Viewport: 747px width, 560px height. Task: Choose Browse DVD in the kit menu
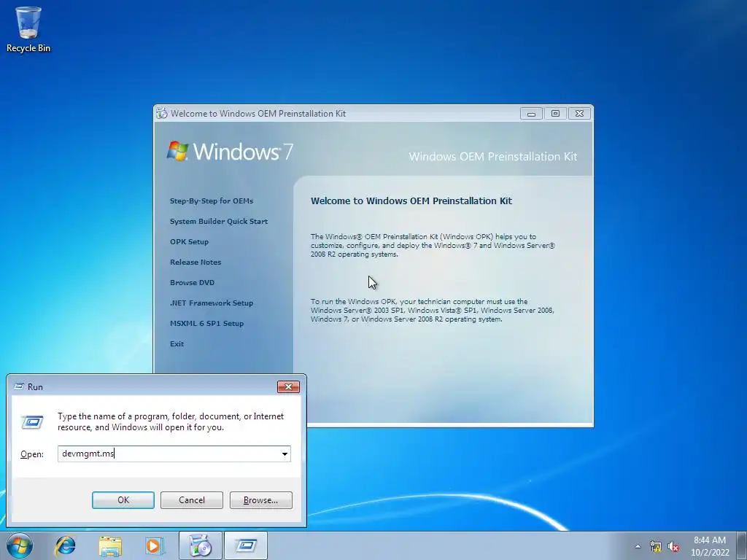[192, 283]
